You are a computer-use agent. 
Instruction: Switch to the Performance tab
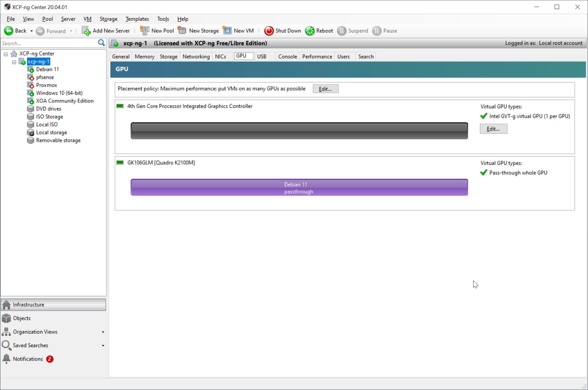pos(317,56)
